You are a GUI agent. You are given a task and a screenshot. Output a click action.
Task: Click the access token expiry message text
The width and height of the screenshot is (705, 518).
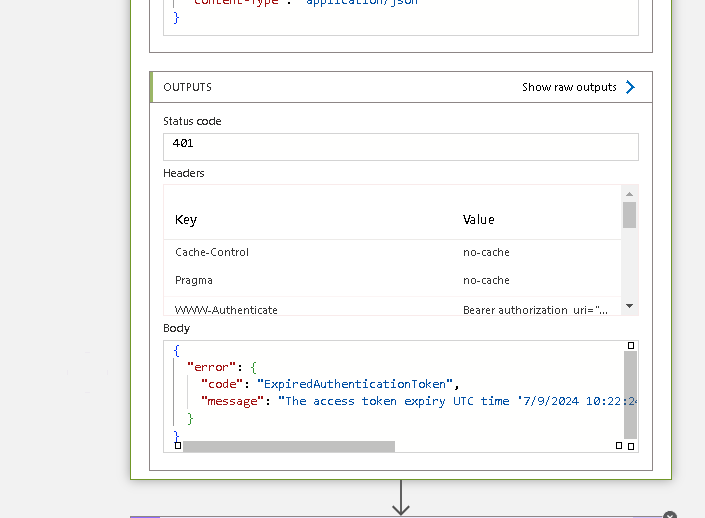457,401
